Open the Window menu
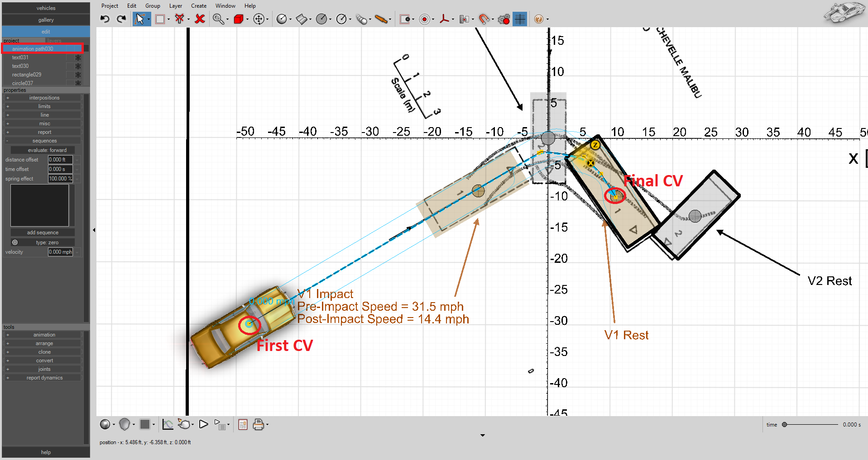The height and width of the screenshot is (460, 868). pyautogui.click(x=225, y=6)
